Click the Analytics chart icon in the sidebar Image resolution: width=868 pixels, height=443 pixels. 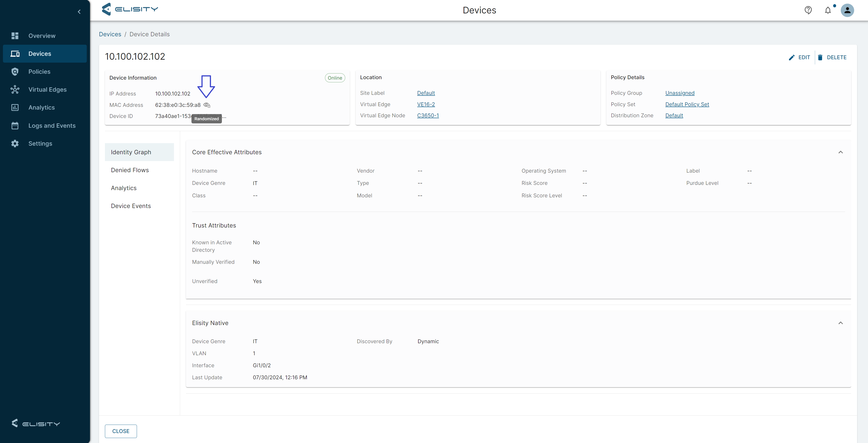point(15,107)
